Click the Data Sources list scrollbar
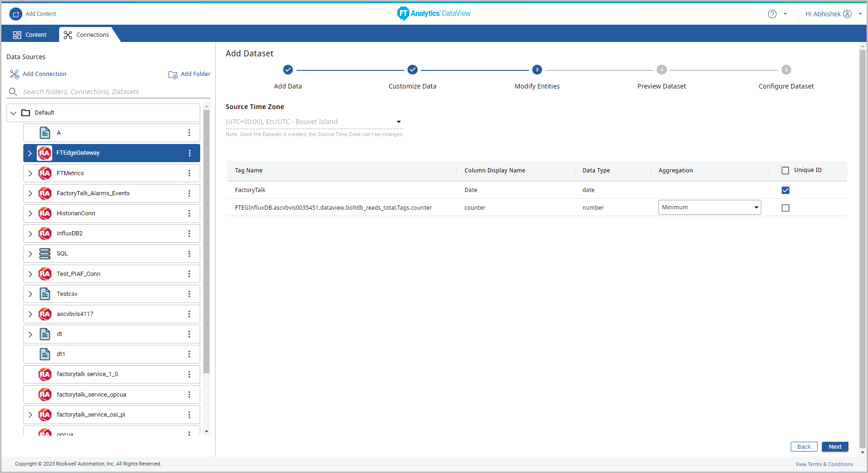 (206, 242)
